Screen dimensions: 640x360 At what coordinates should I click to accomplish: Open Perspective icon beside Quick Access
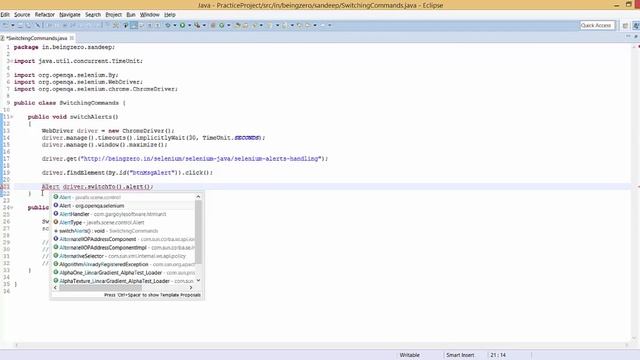coord(625,25)
